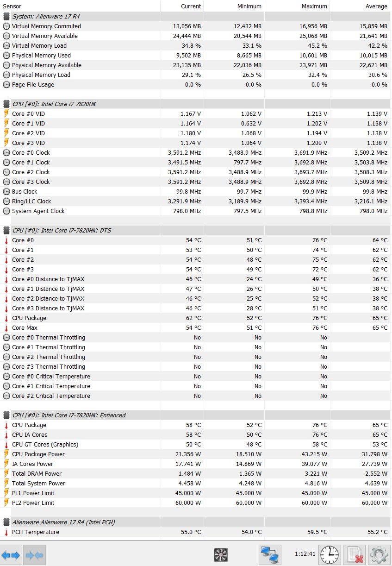Screen dimensions: 392x566
Task: Open sensor settings with the gear icon
Action: point(379,554)
